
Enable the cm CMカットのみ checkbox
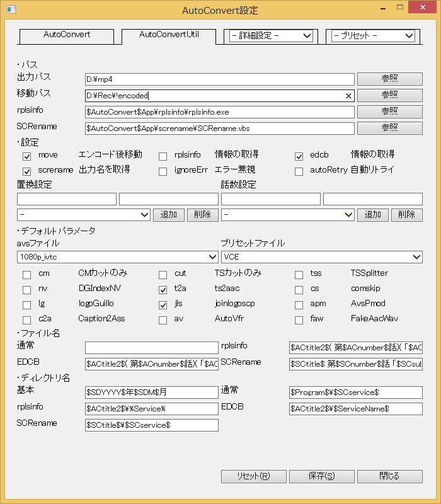coord(27,275)
